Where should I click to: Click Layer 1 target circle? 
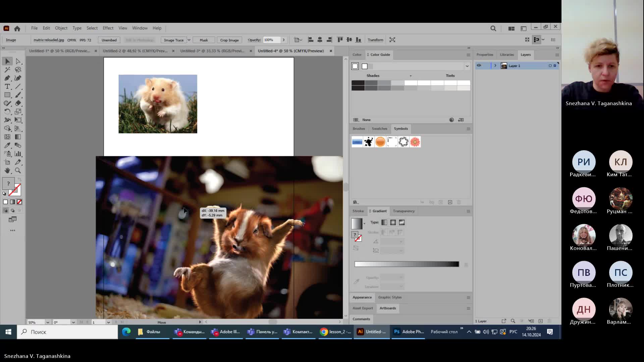(550, 66)
